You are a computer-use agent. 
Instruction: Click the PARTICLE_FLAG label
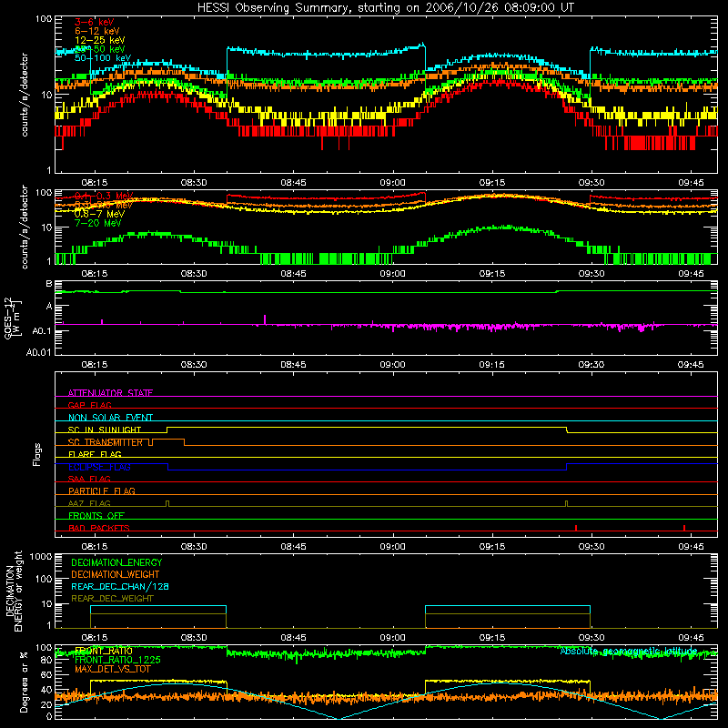[102, 490]
